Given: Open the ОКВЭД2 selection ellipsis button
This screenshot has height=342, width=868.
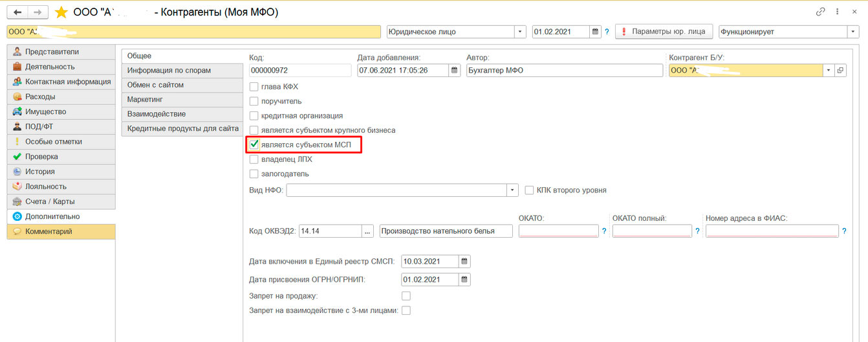Looking at the screenshot, I should pyautogui.click(x=369, y=231).
